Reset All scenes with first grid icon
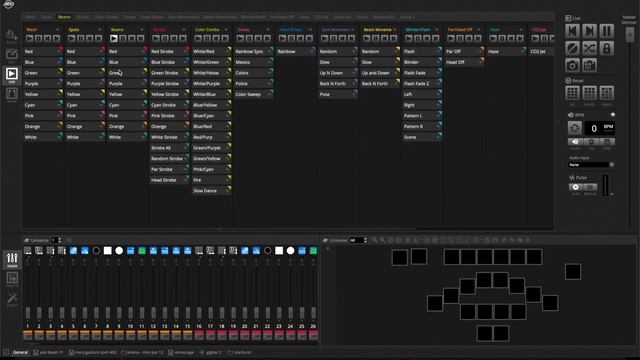640x360 pixels. (572, 93)
